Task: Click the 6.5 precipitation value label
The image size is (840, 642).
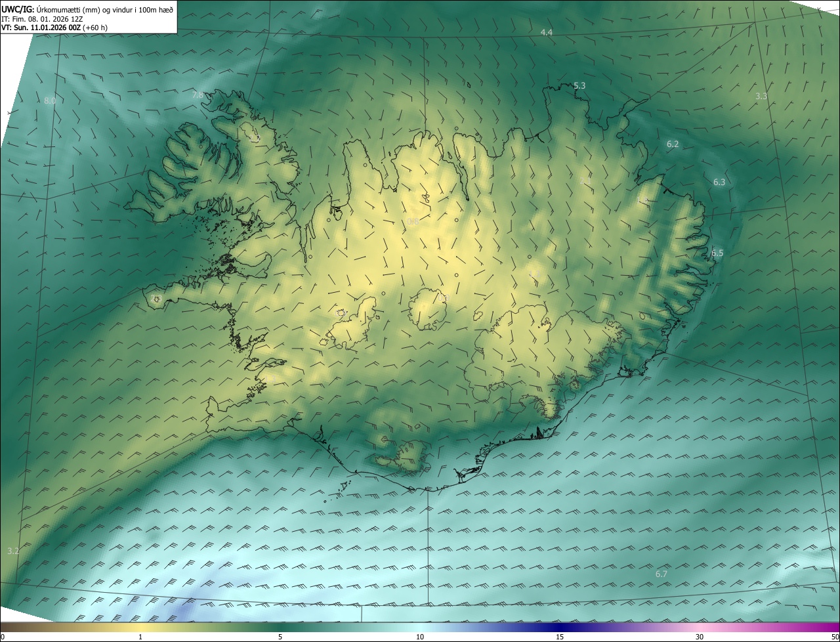Action: [717, 253]
